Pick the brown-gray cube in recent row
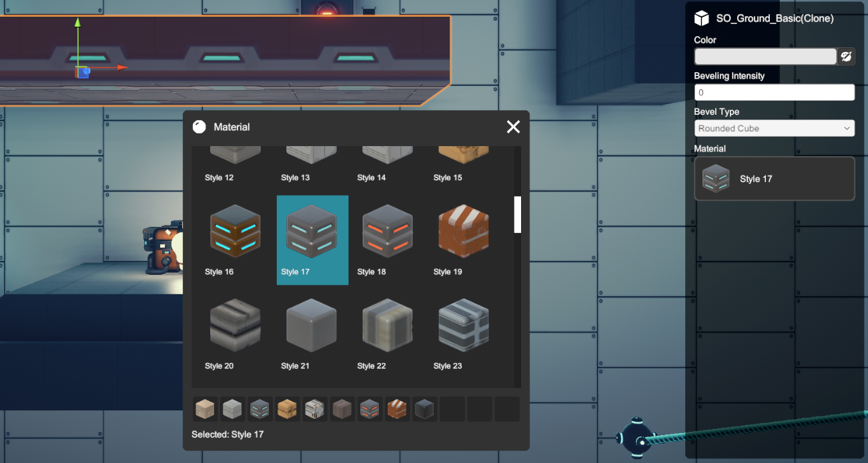868x463 pixels. click(x=342, y=409)
